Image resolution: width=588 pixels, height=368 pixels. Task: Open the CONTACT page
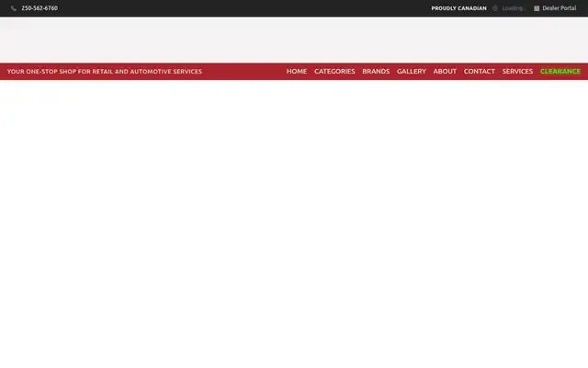pyautogui.click(x=480, y=72)
